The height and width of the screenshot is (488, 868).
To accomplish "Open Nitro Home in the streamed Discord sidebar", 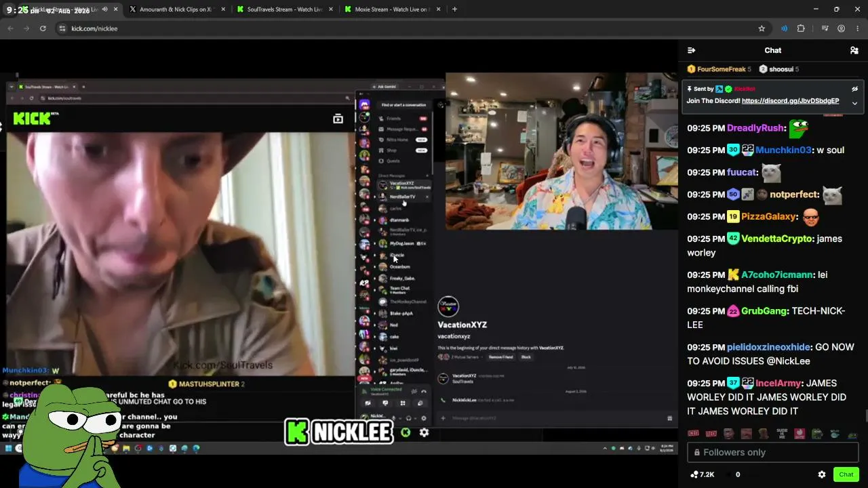I will point(403,140).
